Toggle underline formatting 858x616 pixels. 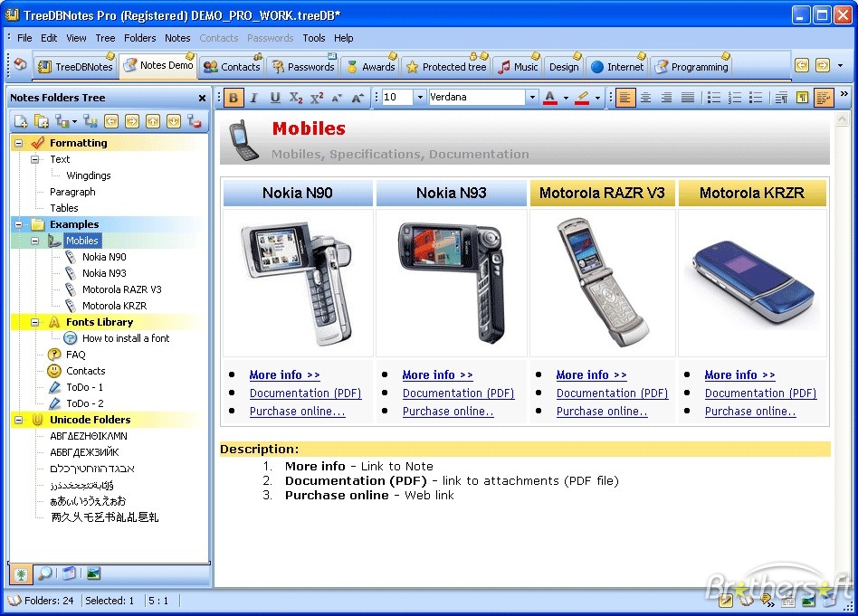pos(275,98)
